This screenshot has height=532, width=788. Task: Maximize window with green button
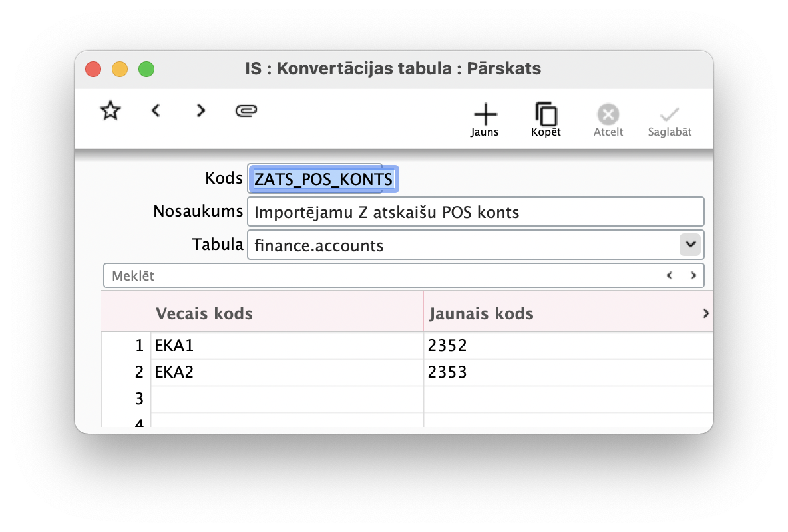click(x=146, y=68)
